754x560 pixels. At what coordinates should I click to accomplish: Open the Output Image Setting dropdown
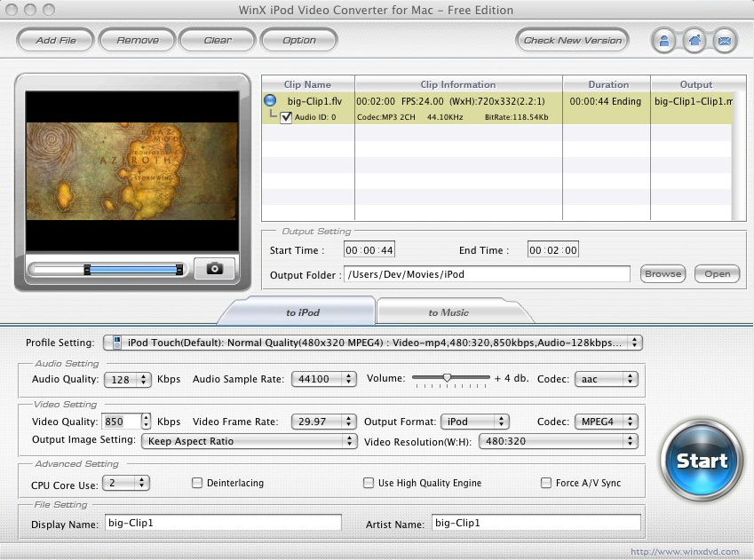point(249,441)
